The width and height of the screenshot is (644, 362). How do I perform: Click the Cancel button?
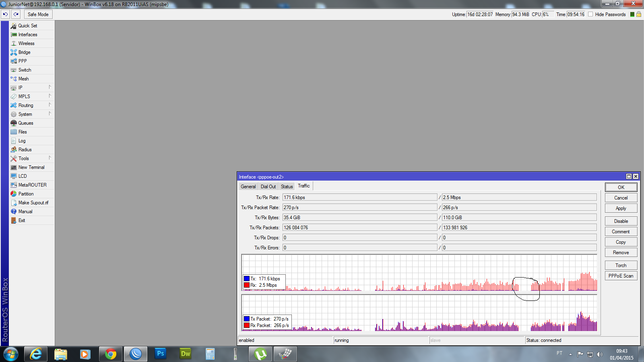pyautogui.click(x=621, y=198)
